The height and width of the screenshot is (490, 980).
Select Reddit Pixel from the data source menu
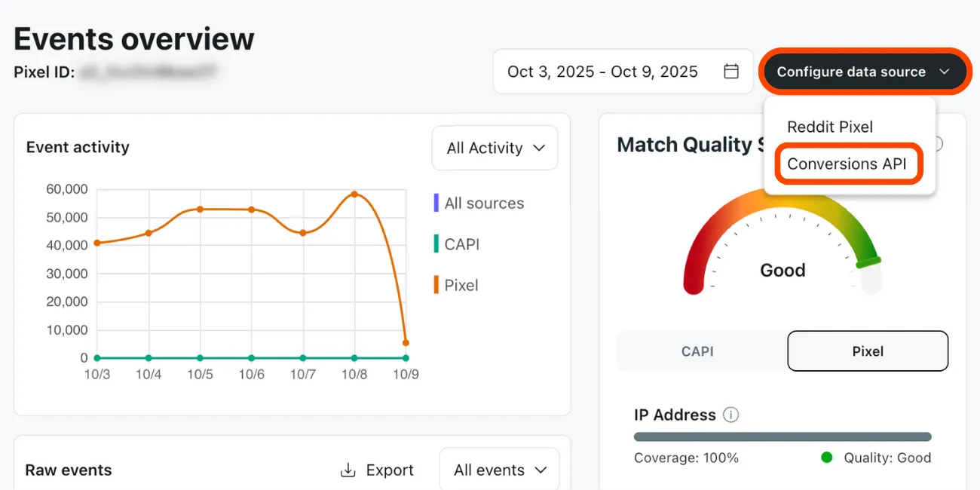coord(830,127)
